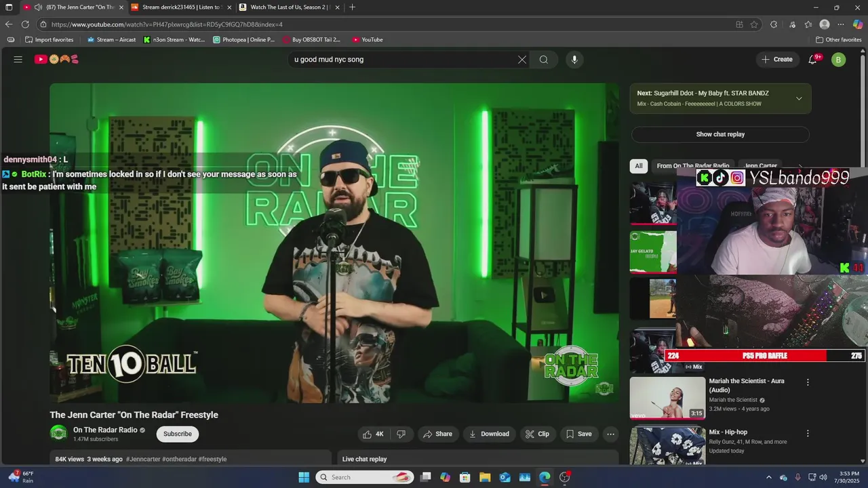Viewport: 868px width, 488px height.
Task: Open weather widget 66°F Rain
Action: [22, 477]
